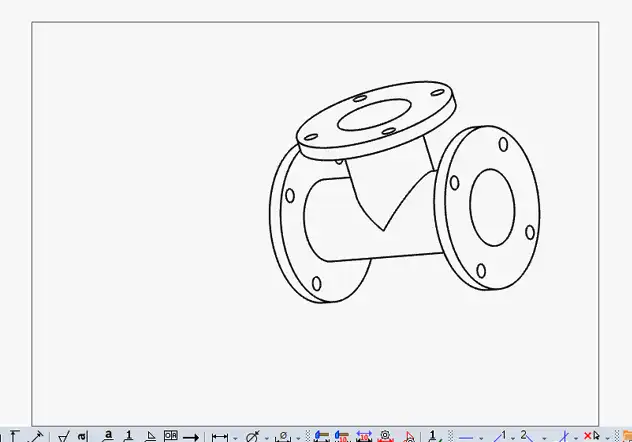This screenshot has height=442, width=632.
Task: Click the underlined letter 'a' tool
Action: (108, 436)
